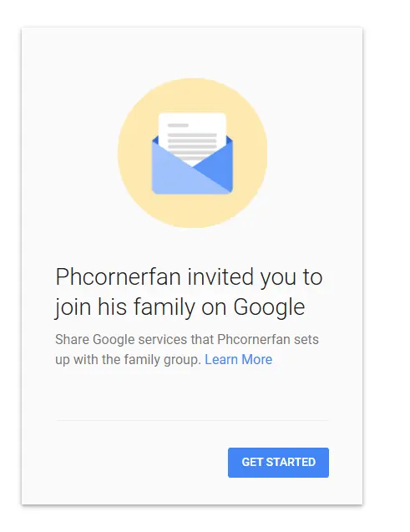The width and height of the screenshot is (410, 532).
Task: Click the GET STARTED button
Action: click(x=278, y=462)
